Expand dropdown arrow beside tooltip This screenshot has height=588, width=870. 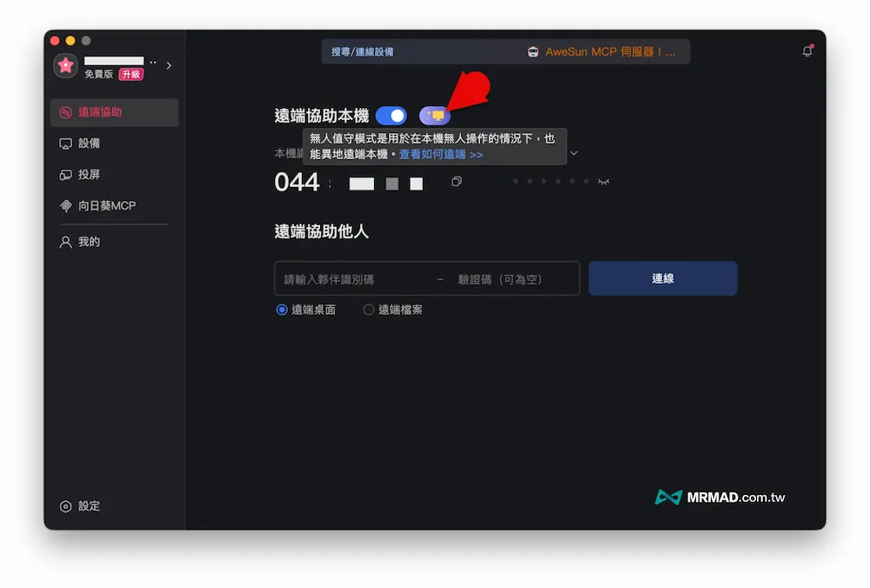[574, 153]
